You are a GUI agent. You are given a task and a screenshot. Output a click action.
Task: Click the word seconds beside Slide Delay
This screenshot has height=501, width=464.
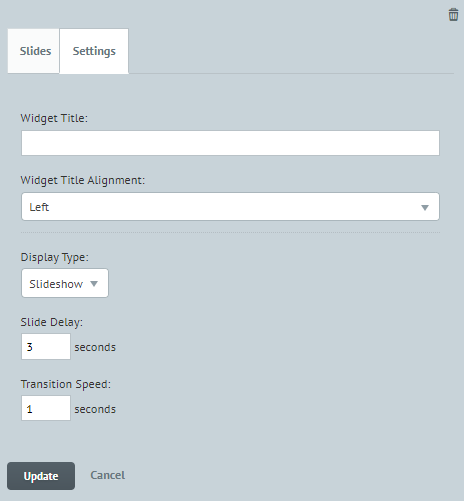tap(95, 347)
